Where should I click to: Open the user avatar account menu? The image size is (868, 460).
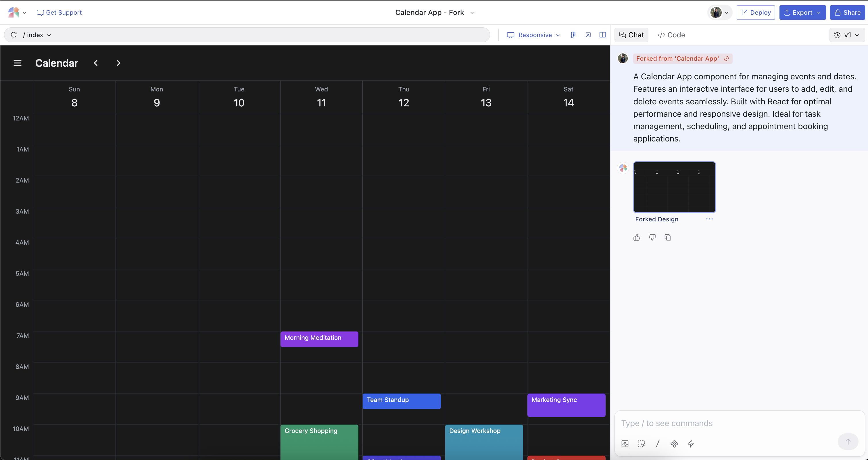click(719, 12)
